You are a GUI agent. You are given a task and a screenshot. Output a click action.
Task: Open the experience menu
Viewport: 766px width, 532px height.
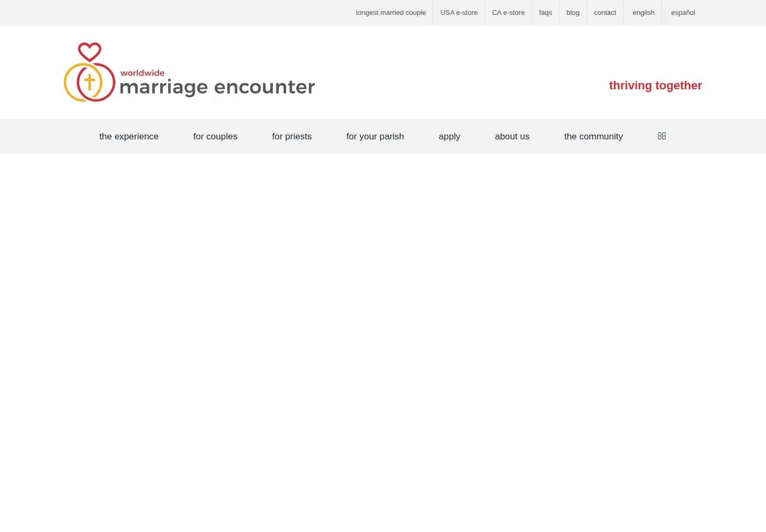pyautogui.click(x=129, y=136)
